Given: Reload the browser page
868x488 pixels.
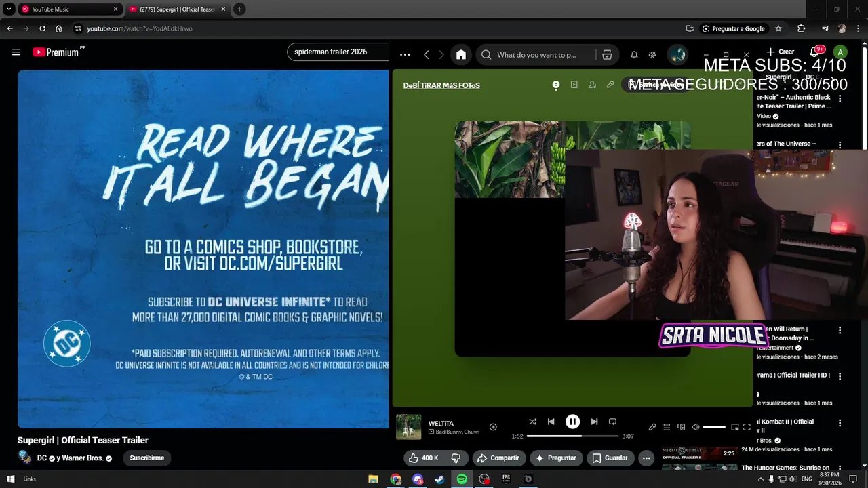Looking at the screenshot, I should pos(42,28).
